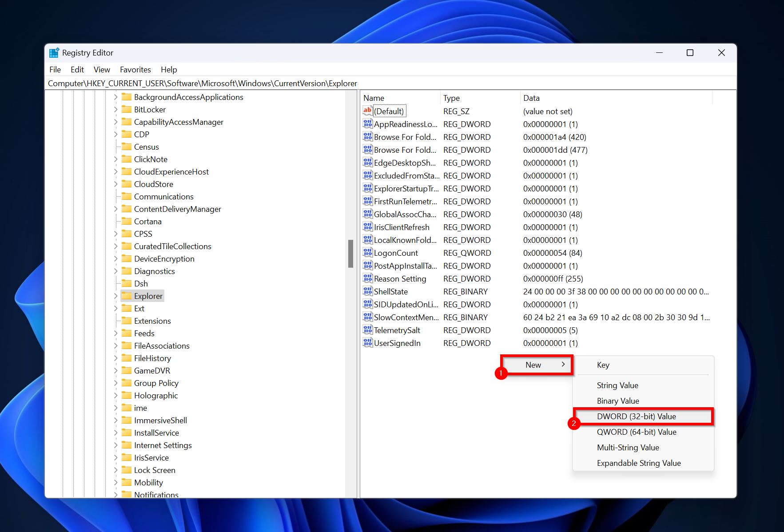Expand the CloudStore key
Image resolution: width=784 pixels, height=532 pixels.
click(115, 184)
